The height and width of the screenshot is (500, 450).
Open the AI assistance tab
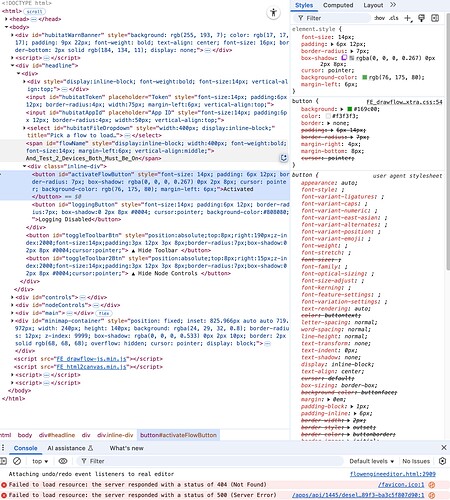pos(70,448)
